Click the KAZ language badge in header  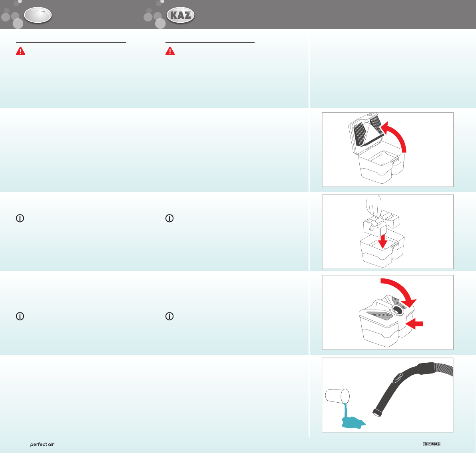click(180, 16)
